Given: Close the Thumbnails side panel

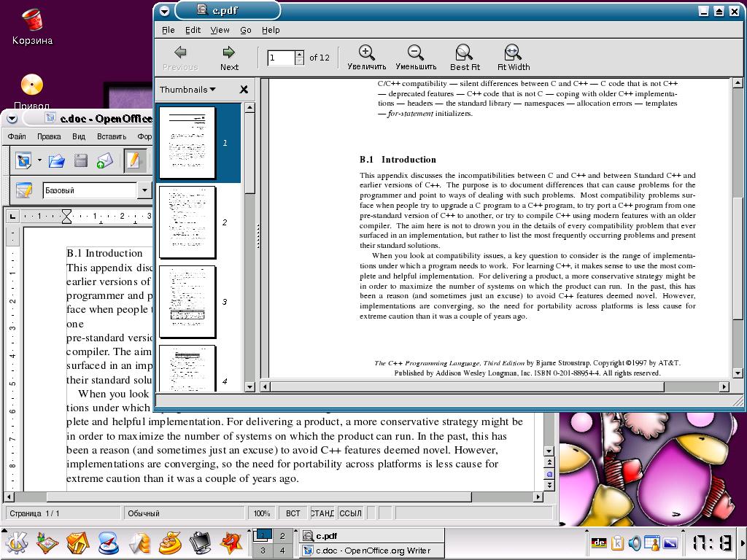Looking at the screenshot, I should coord(244,90).
